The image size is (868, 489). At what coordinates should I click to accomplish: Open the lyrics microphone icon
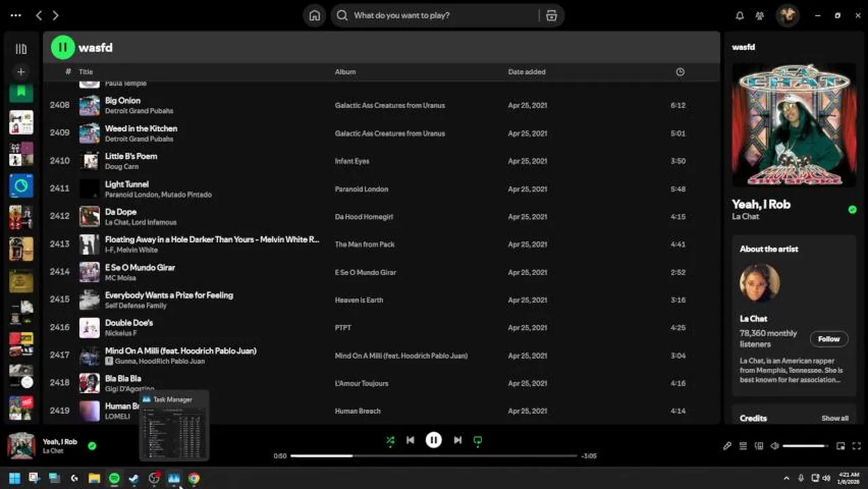[727, 446]
